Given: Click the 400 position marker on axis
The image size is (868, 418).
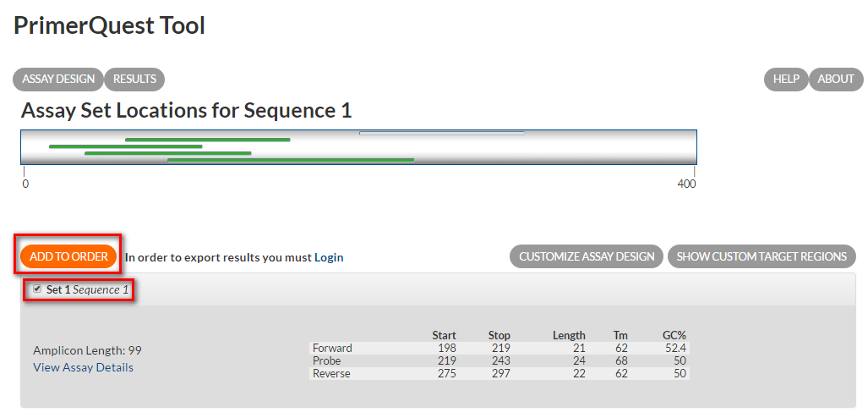Looking at the screenshot, I should coord(687,184).
